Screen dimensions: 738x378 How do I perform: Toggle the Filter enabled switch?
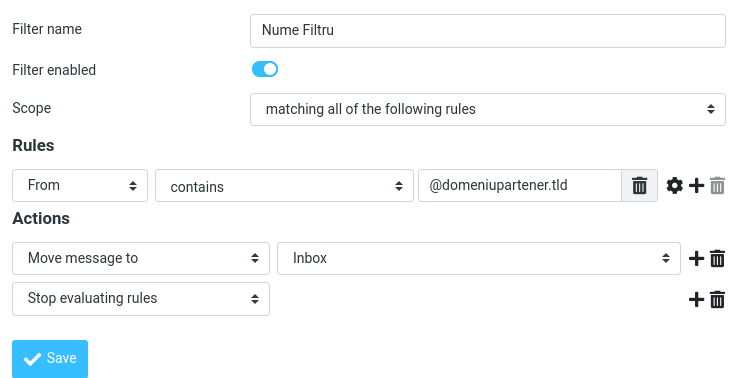(x=265, y=69)
